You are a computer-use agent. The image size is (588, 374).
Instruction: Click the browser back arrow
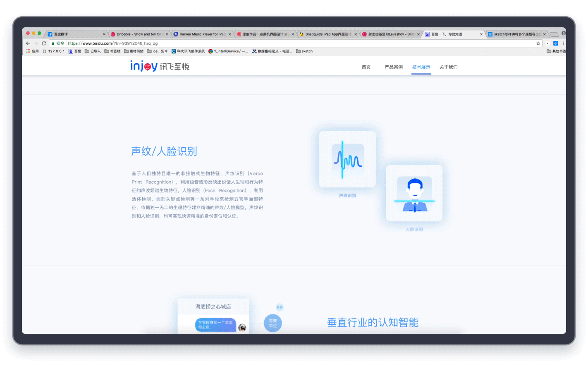point(28,43)
